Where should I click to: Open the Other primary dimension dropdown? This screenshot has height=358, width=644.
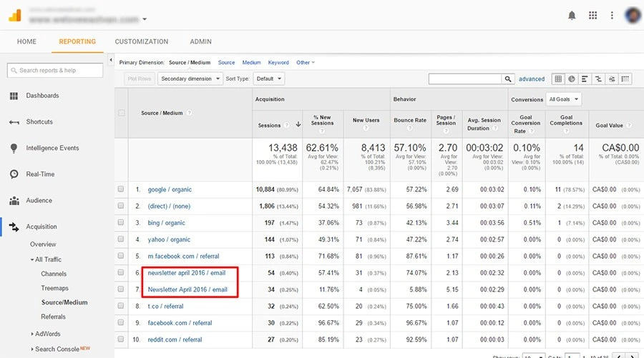pos(306,63)
